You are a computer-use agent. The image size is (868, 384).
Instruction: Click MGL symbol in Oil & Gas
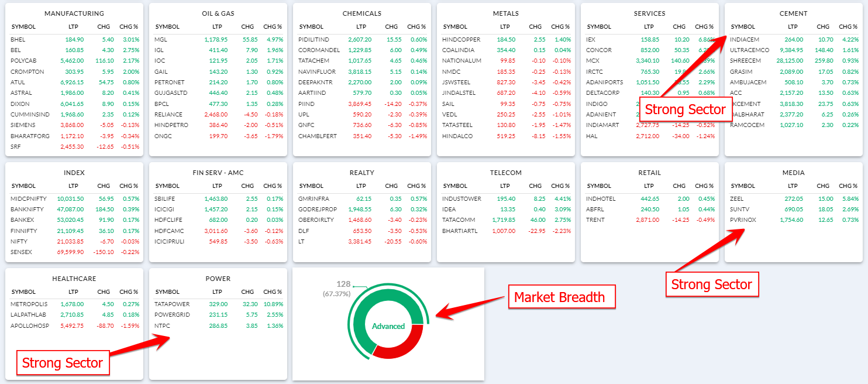tap(160, 39)
